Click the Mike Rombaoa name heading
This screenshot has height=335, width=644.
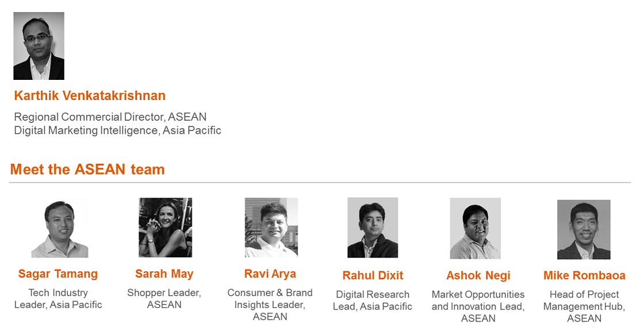[584, 275]
